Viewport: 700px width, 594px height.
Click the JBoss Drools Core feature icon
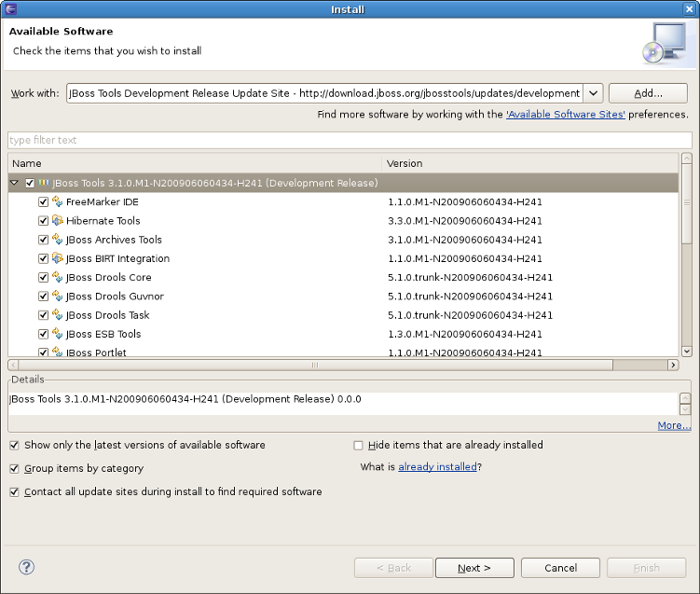57,277
